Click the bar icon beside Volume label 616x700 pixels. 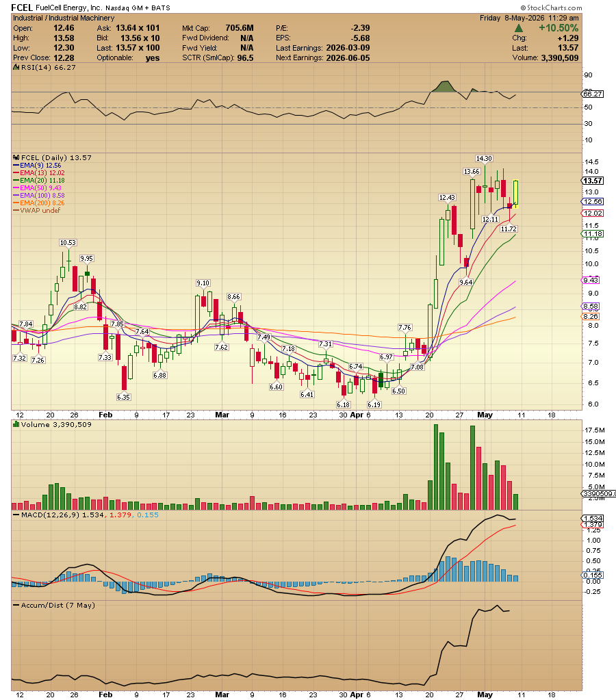[16, 424]
